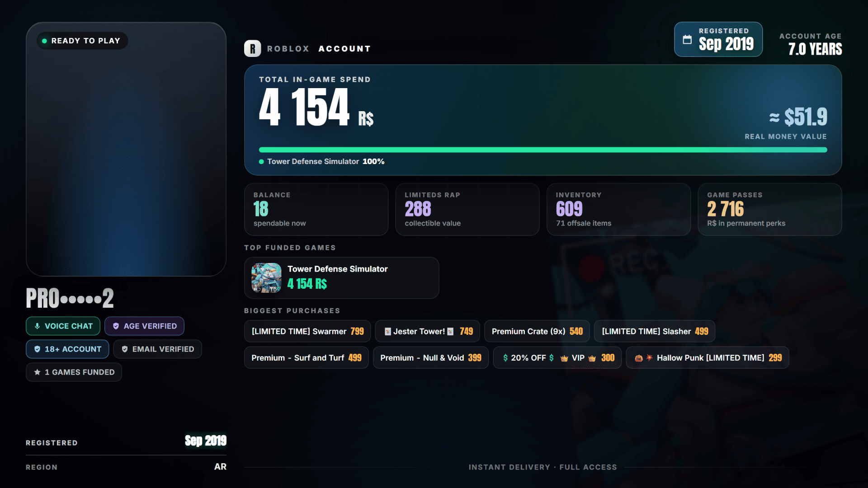The image size is (868, 488).
Task: Click the 4 154 R$ amount under Tower Defense Simulator
Action: click(307, 284)
